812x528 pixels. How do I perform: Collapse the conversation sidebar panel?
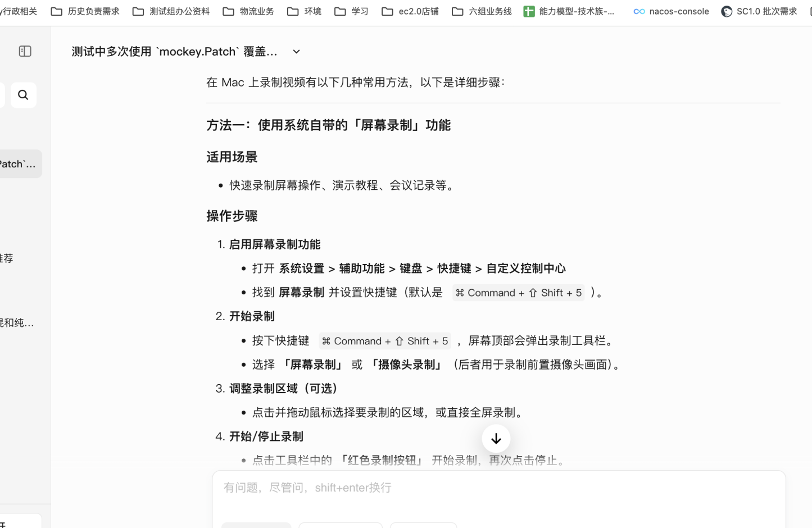coord(24,51)
